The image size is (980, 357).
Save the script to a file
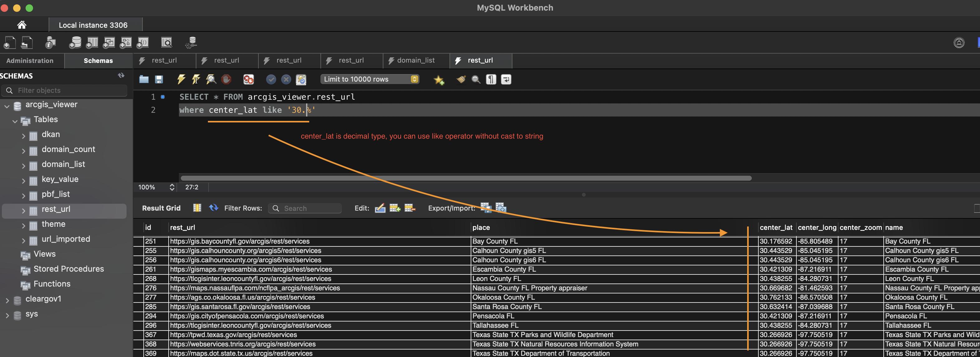(x=159, y=79)
